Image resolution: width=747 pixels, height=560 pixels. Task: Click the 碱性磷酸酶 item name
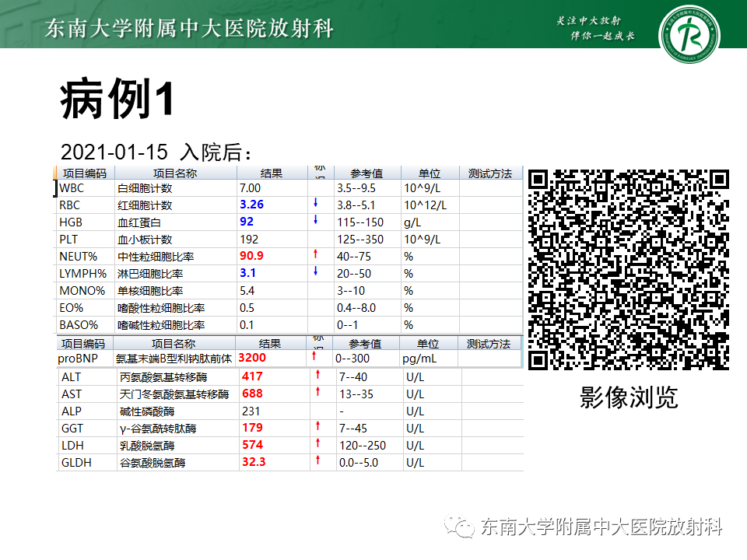147,412
